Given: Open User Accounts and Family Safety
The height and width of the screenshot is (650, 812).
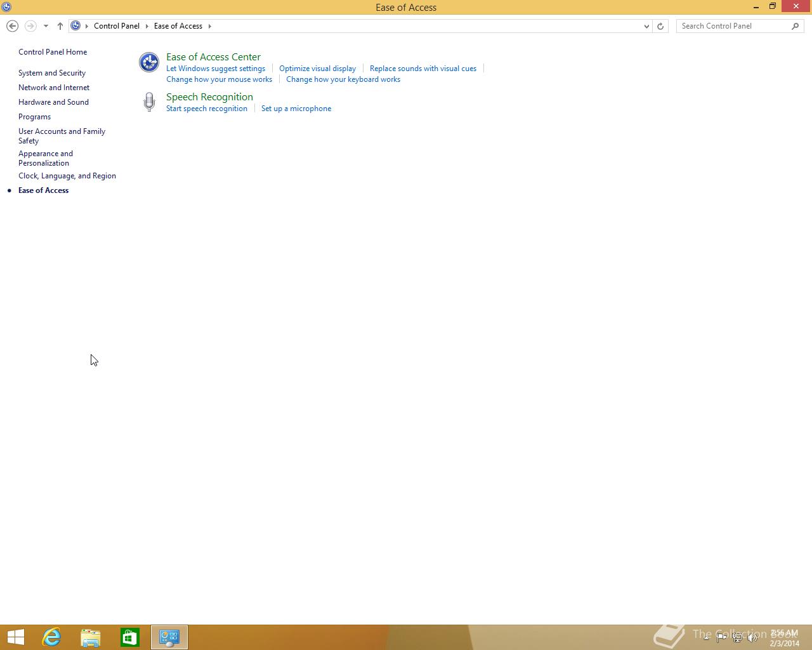Looking at the screenshot, I should pyautogui.click(x=62, y=136).
